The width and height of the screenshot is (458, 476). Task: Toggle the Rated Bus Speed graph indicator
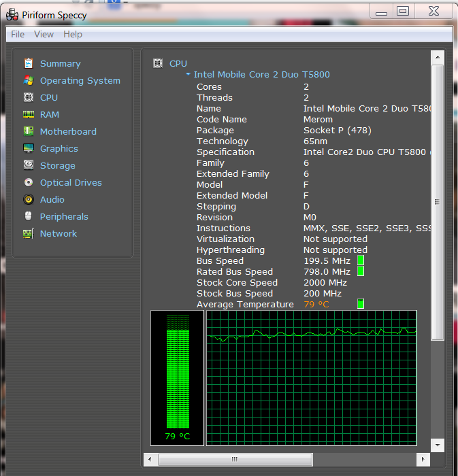[361, 271]
